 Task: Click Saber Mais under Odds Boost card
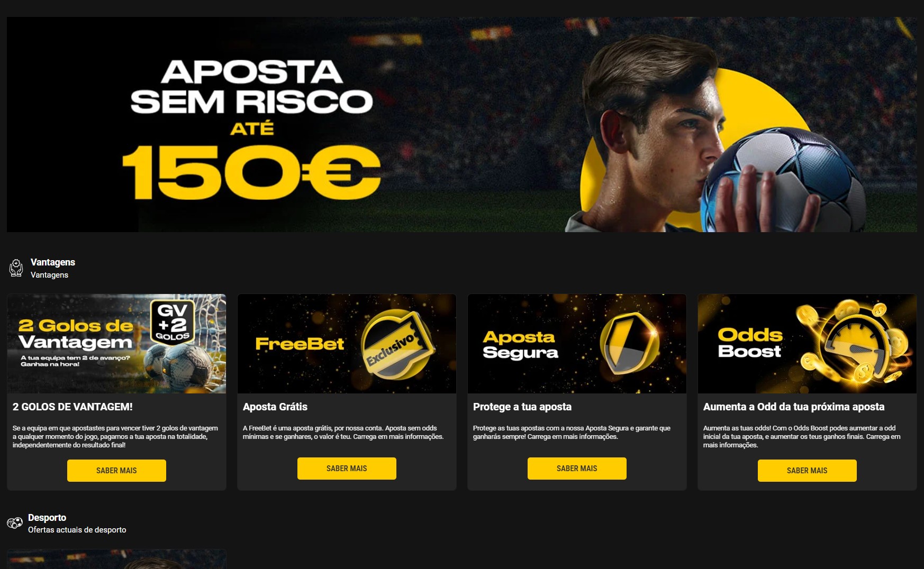tap(807, 471)
